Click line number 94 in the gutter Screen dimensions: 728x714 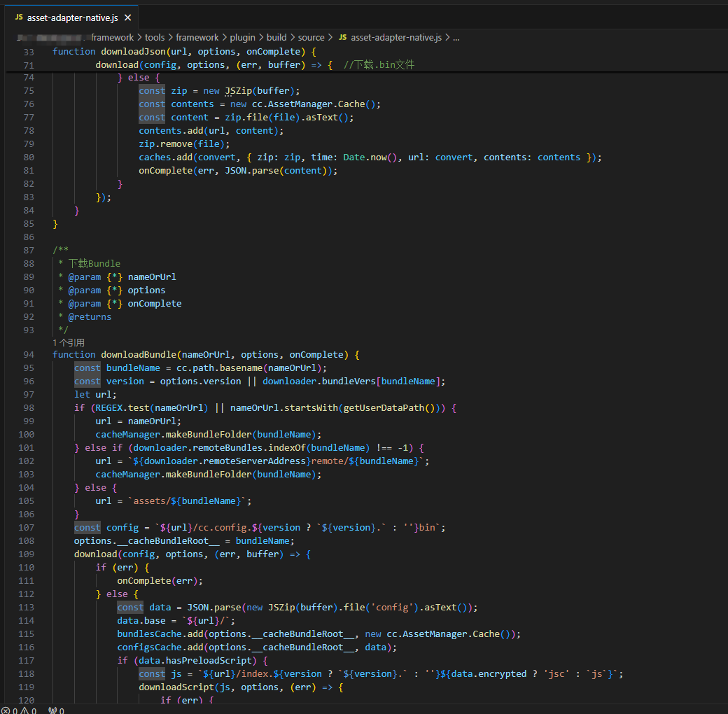[29, 355]
